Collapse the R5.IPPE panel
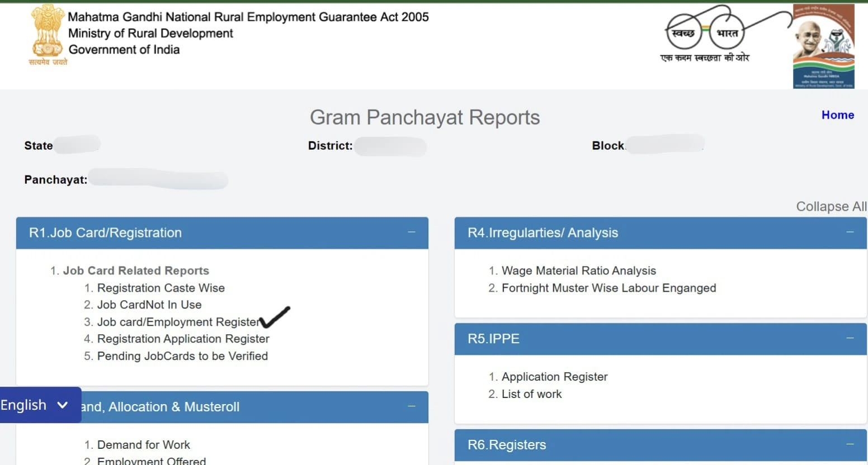Image resolution: width=868 pixels, height=465 pixels. tap(850, 339)
